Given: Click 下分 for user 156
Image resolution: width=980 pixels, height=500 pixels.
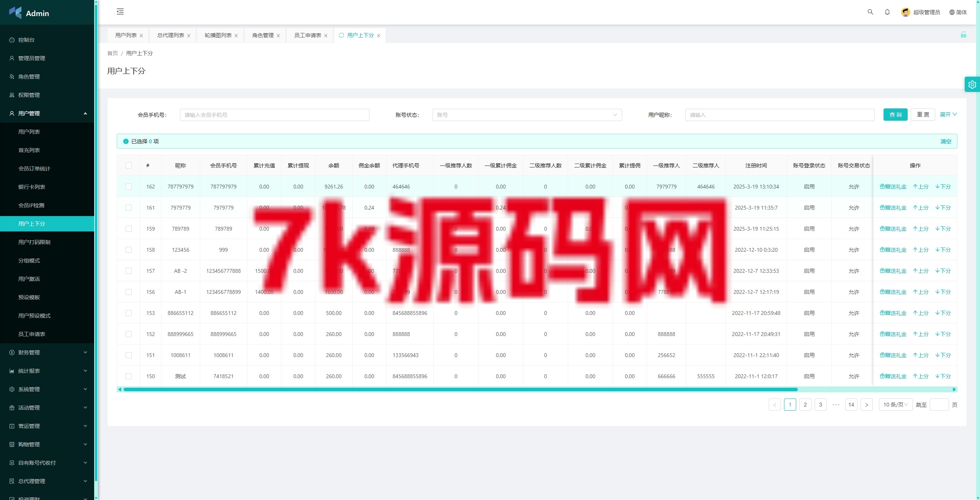Looking at the screenshot, I should click(x=943, y=292).
